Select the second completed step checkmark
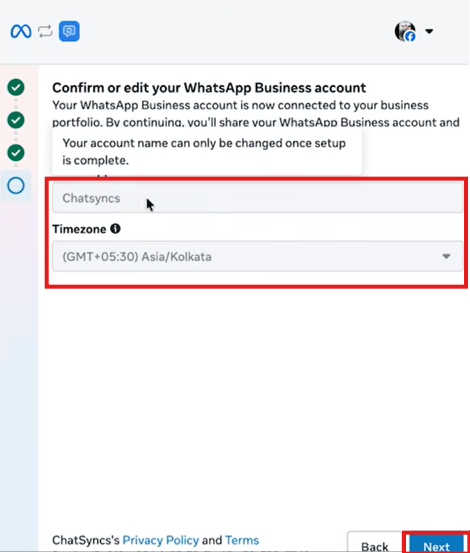 pyautogui.click(x=16, y=120)
